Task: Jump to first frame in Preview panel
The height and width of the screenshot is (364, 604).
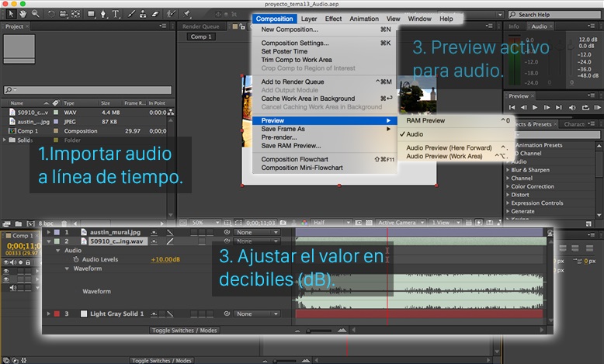Action: coord(512,107)
